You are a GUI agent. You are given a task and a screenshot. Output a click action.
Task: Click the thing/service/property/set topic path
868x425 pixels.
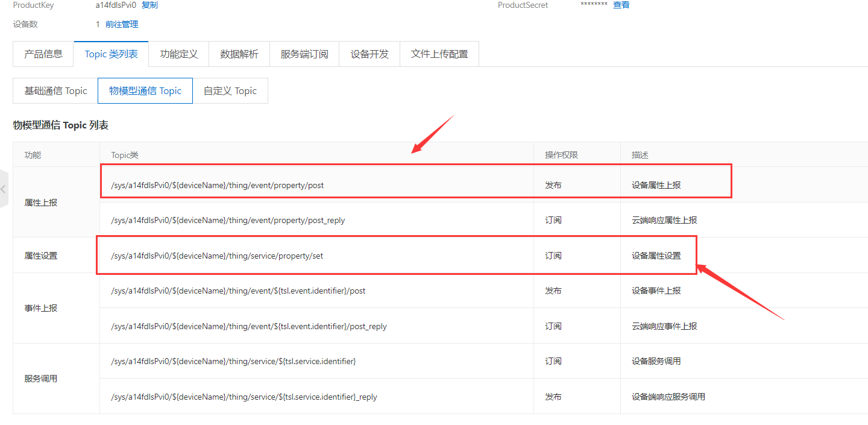(217, 256)
